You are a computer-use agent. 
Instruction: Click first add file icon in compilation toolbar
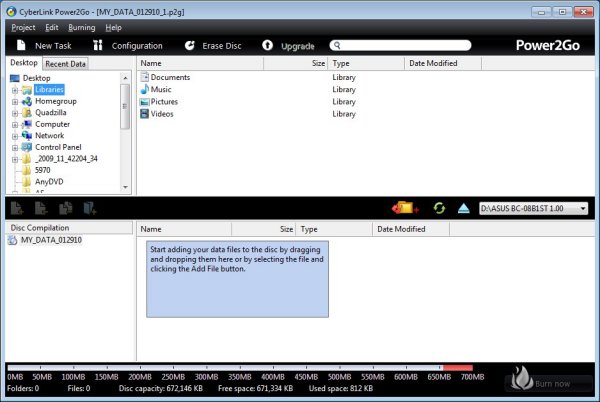point(17,208)
